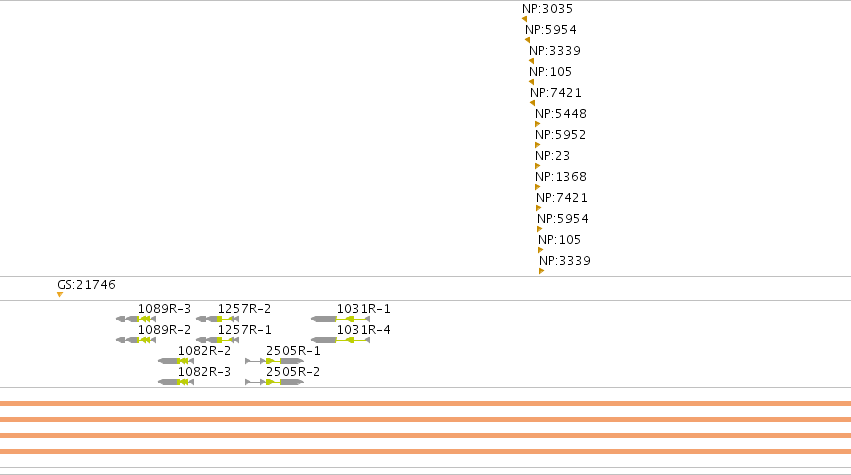Select the 1089R-3 transcript gene glyph
This screenshot has height=475, width=851.
click(136, 319)
